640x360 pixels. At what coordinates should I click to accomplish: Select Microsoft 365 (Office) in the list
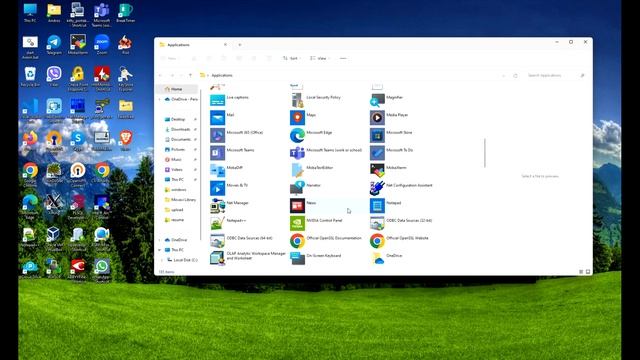coord(237,135)
